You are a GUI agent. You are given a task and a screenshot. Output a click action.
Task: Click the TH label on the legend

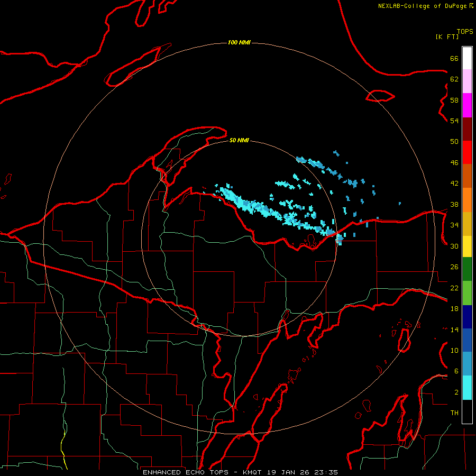tap(454, 413)
